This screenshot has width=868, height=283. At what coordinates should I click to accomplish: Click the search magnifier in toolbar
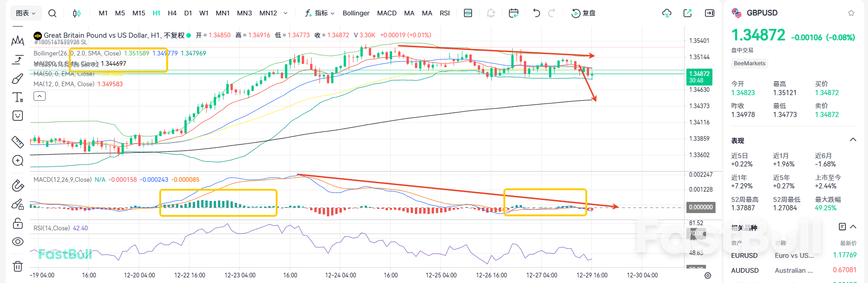52,13
